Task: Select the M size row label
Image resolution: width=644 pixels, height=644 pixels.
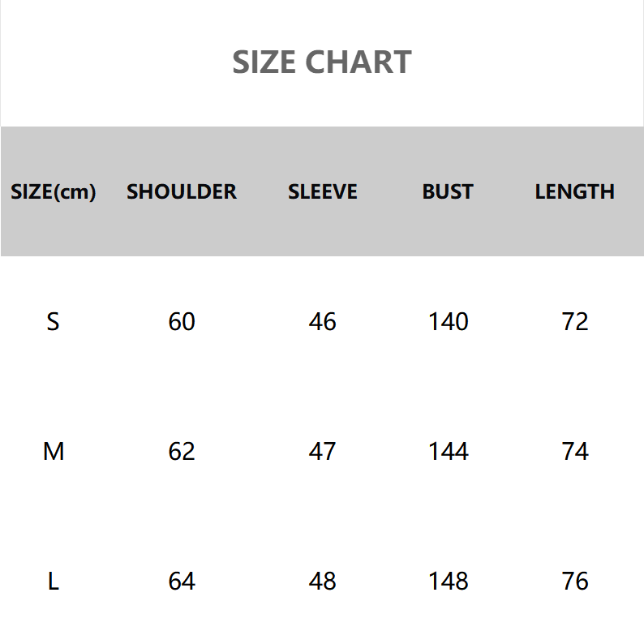Action: coord(54,451)
